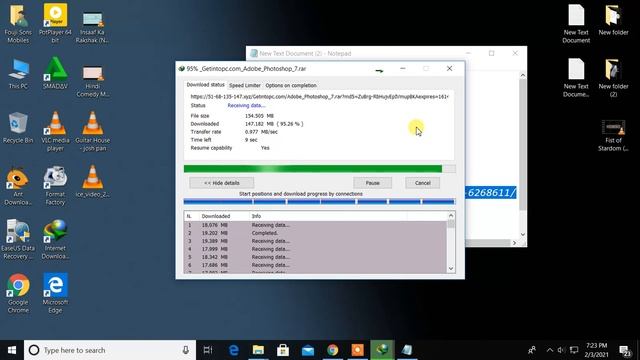Open Fist of Stardom video file
Image resolution: width=640 pixels, height=360 pixels.
coord(613,136)
